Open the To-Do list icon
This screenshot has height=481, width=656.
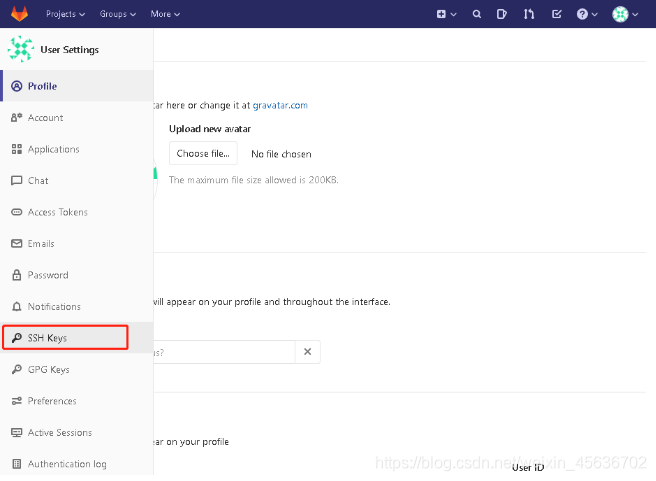pos(556,14)
